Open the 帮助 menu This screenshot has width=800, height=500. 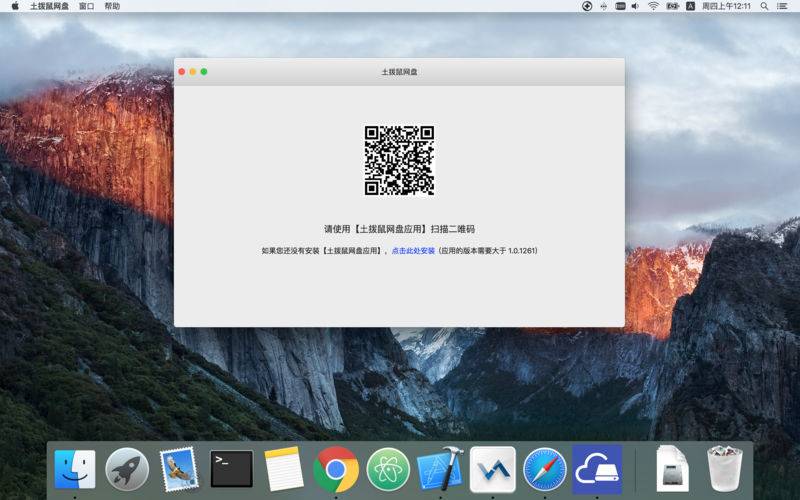(x=112, y=6)
